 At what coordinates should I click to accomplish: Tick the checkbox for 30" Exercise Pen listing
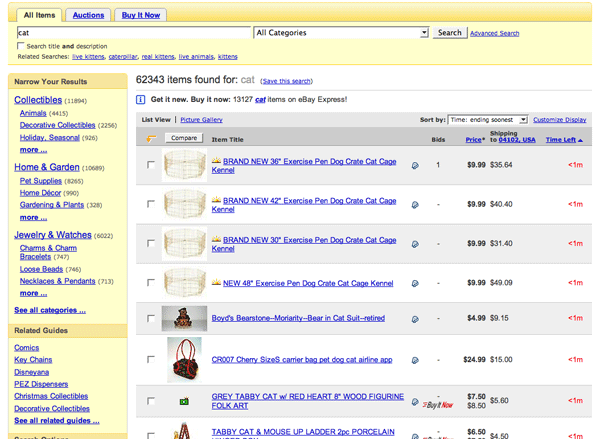tap(151, 243)
